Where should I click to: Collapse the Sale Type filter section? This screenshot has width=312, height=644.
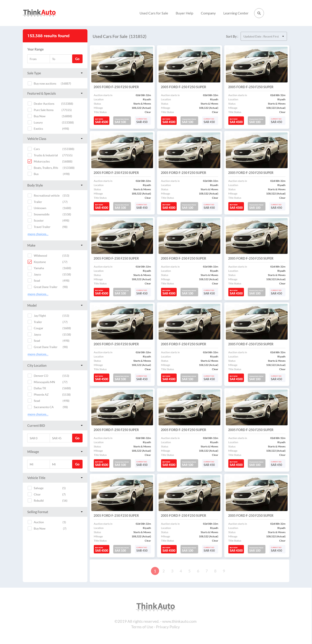(81, 73)
